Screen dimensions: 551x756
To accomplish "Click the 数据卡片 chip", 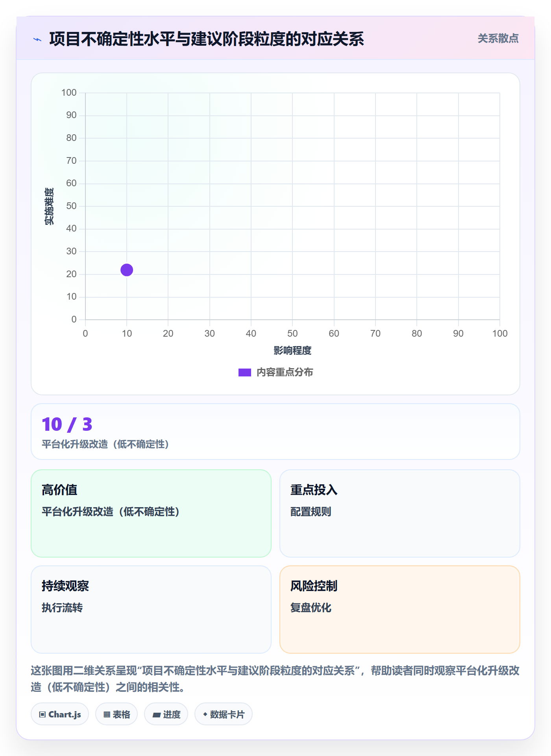I will point(224,714).
